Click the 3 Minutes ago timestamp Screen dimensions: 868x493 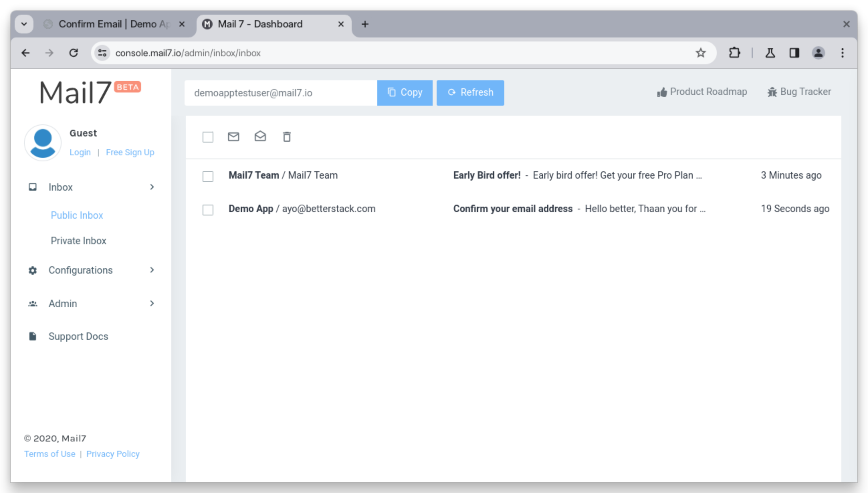[791, 175]
